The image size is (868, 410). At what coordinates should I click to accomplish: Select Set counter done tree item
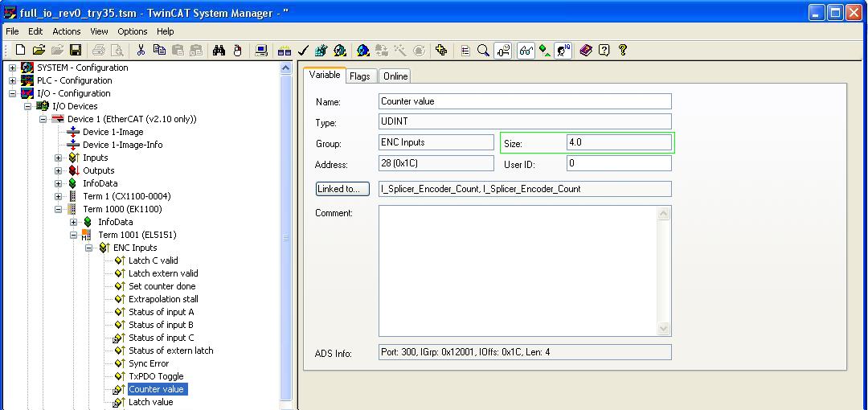click(162, 286)
